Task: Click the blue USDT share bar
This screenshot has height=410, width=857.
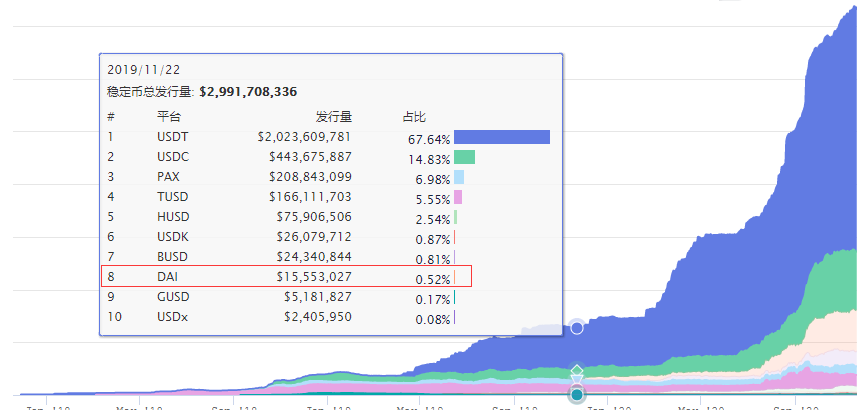Action: pos(502,137)
